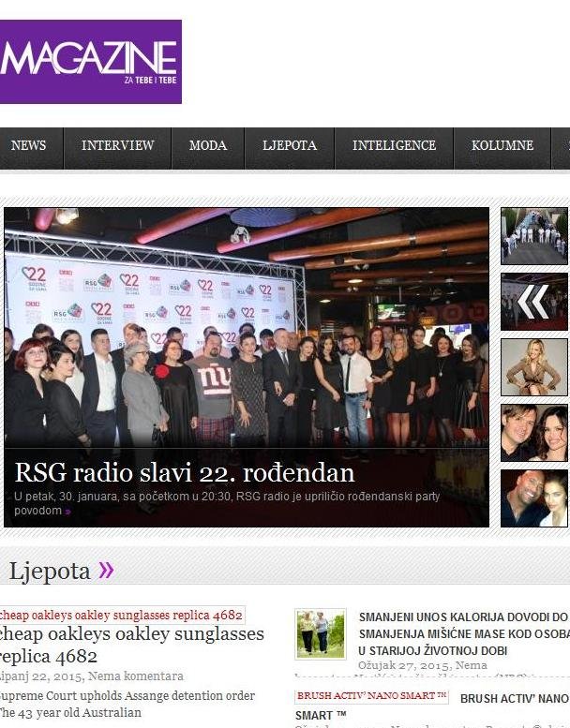
Task: Select thumbnail of bald man with woman
Action: 533,498
